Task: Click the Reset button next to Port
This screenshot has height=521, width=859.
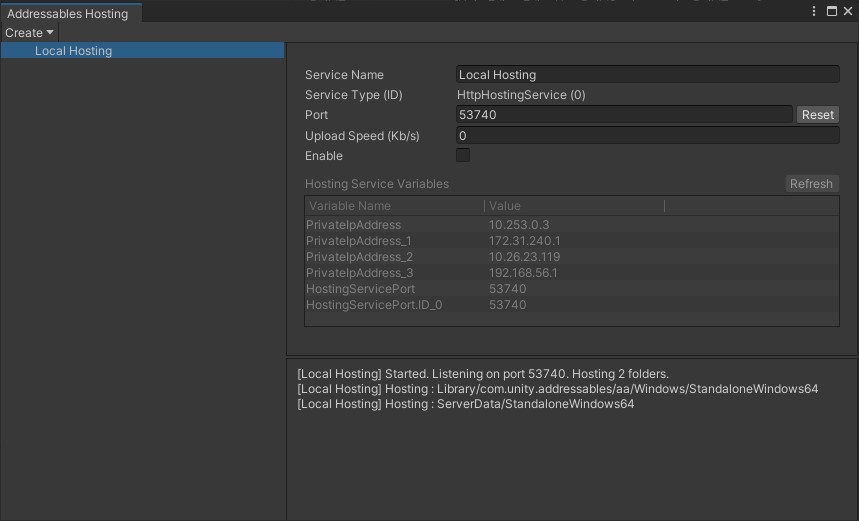Action: (817, 115)
